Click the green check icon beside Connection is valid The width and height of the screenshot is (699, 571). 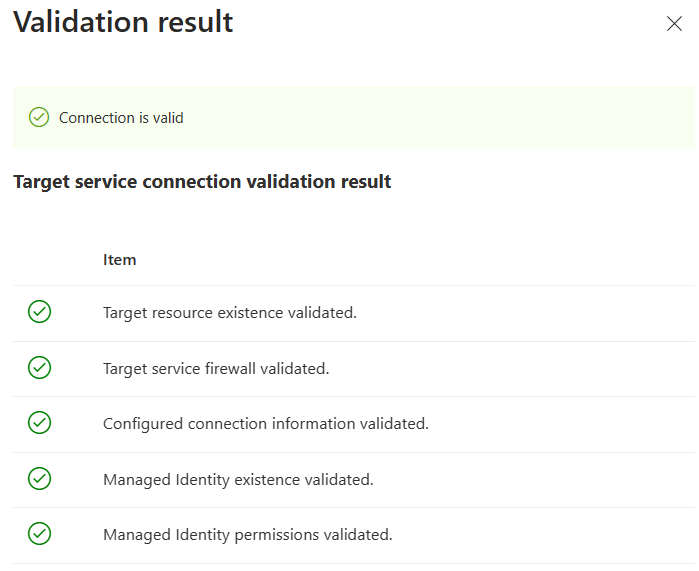39,118
